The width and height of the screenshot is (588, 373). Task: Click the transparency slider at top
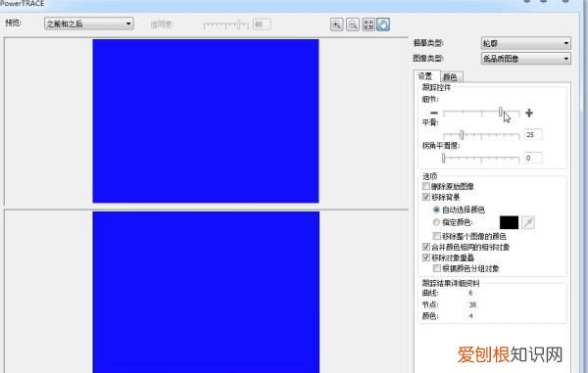tap(225, 25)
